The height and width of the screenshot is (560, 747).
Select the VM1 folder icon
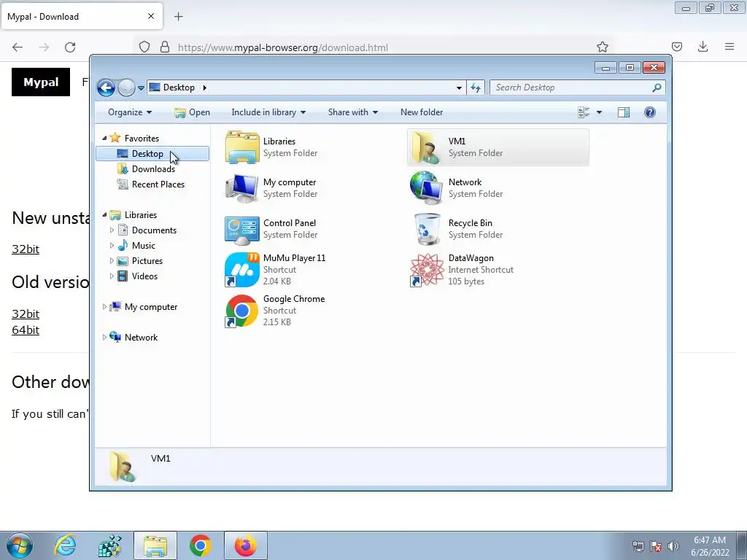pos(427,147)
